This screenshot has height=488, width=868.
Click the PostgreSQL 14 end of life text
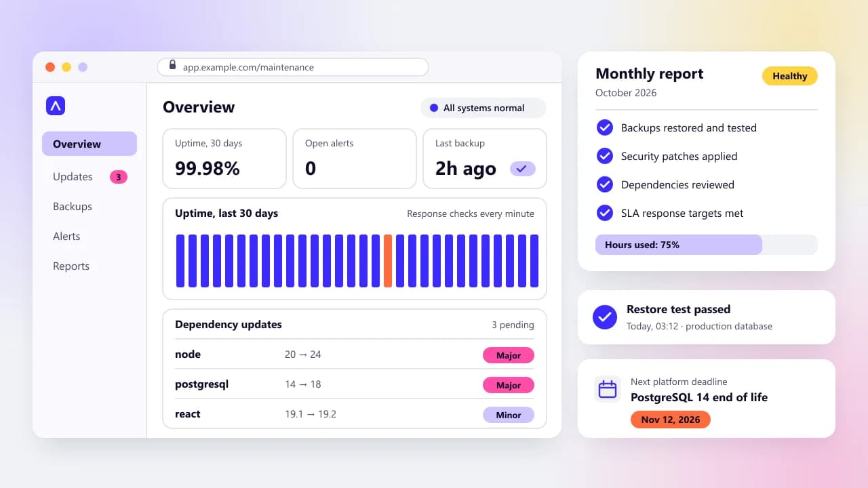coord(699,397)
